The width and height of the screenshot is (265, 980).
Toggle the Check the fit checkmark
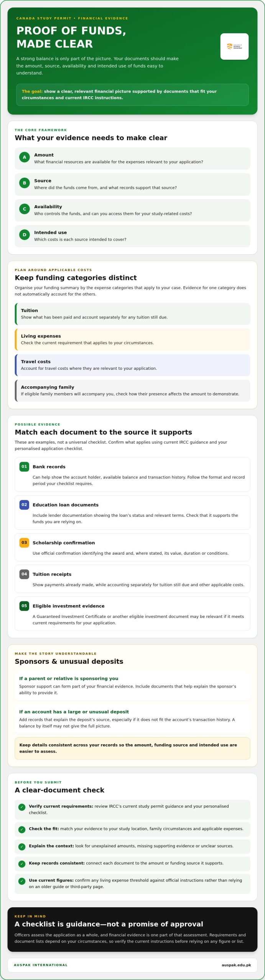22,830
